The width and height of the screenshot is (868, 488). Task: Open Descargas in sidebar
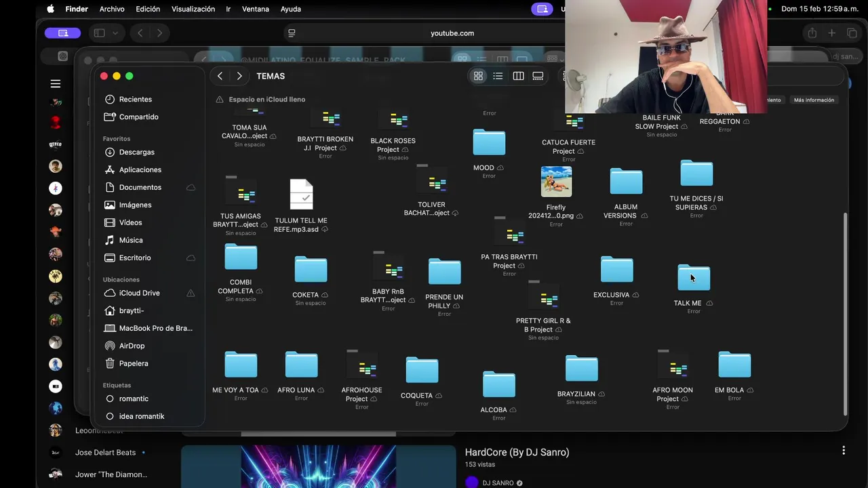point(137,152)
